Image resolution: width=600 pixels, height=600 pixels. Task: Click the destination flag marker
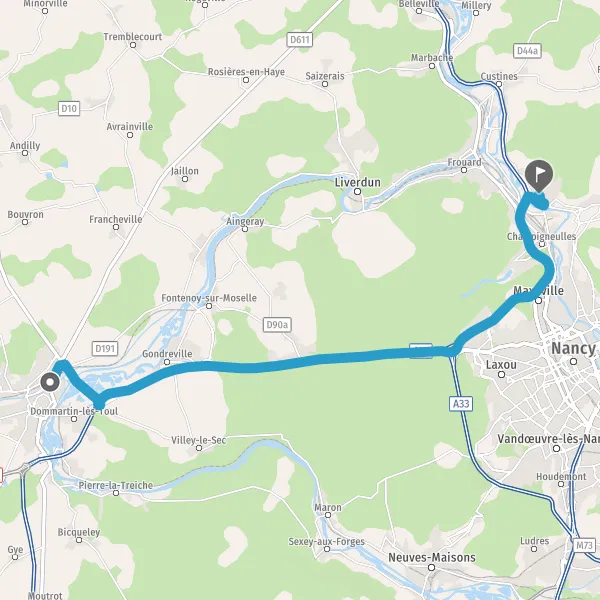pos(539,176)
